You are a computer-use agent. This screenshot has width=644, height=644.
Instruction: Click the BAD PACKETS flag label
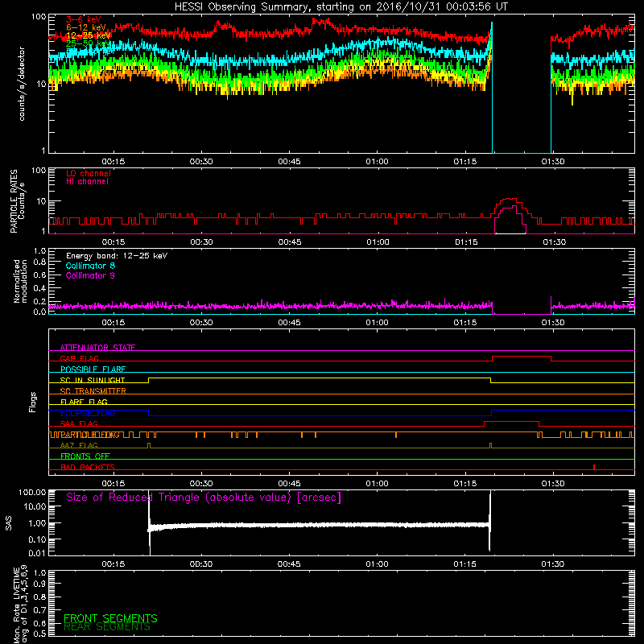point(88,467)
